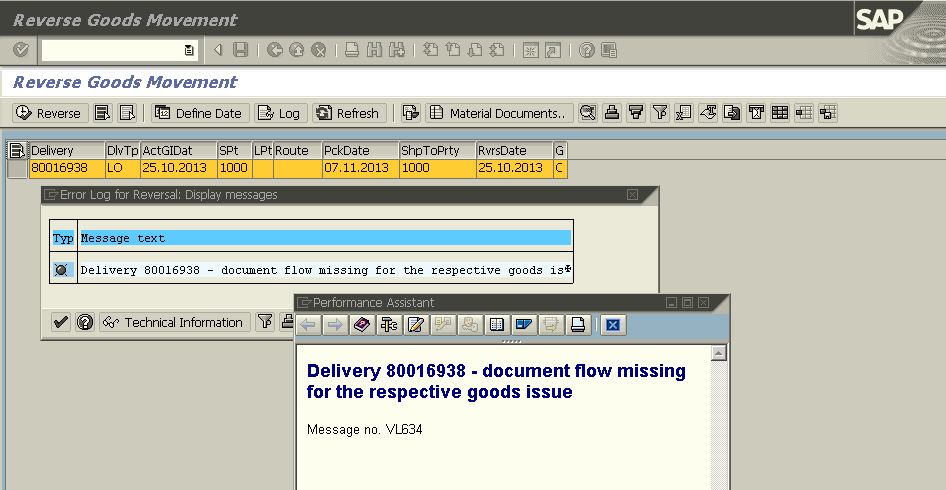
Task: Click the scroll up arrow in Performance Assistant
Action: [x=718, y=352]
